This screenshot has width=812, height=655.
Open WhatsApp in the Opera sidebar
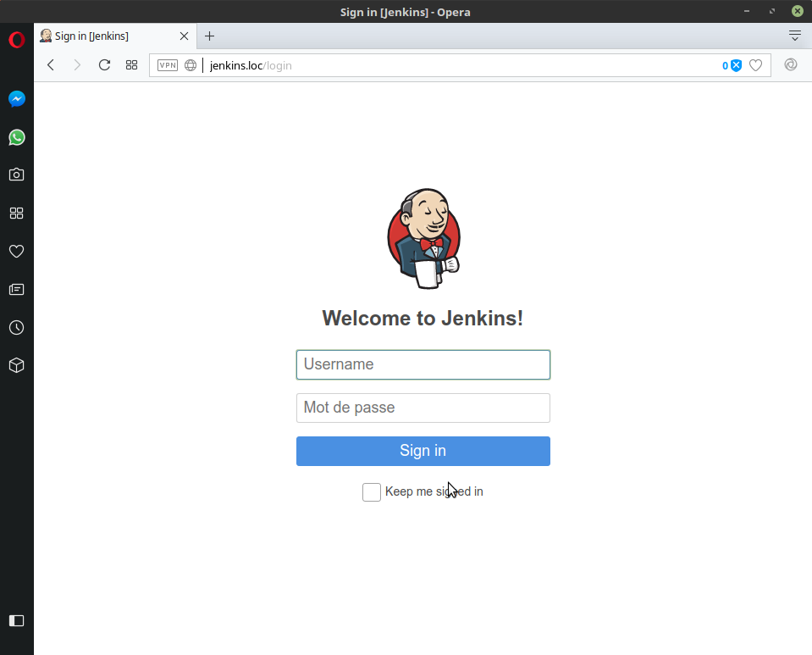coord(17,137)
